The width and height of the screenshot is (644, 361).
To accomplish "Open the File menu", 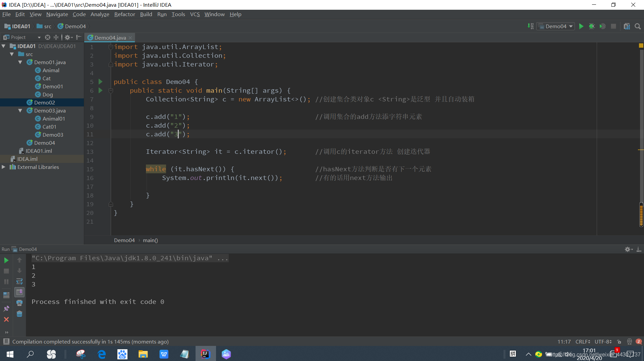I will 6,14.
